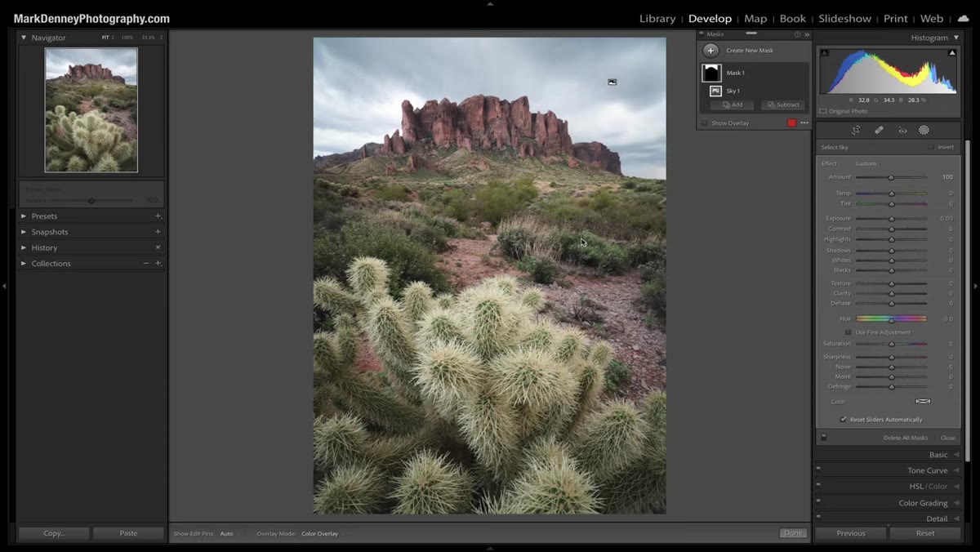This screenshot has width=980, height=552.
Task: Click the Exposure slider handle
Action: point(891,219)
